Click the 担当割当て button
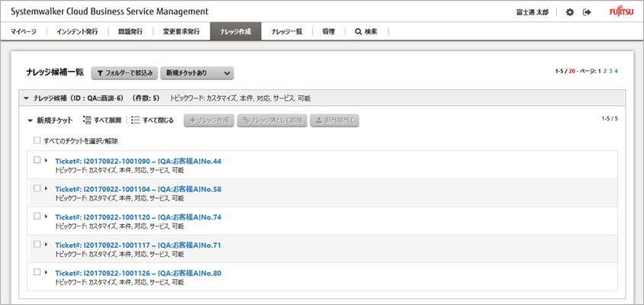Image resolution: width=644 pixels, height=305 pixels. click(335, 120)
